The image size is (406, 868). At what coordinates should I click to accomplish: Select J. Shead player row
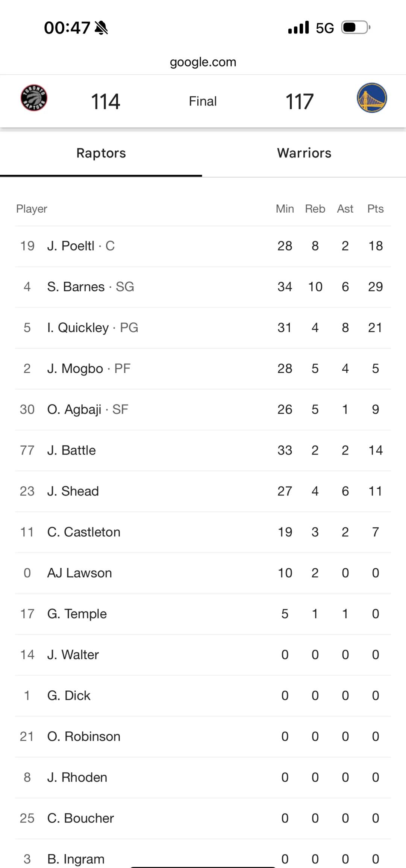pyautogui.click(x=203, y=491)
